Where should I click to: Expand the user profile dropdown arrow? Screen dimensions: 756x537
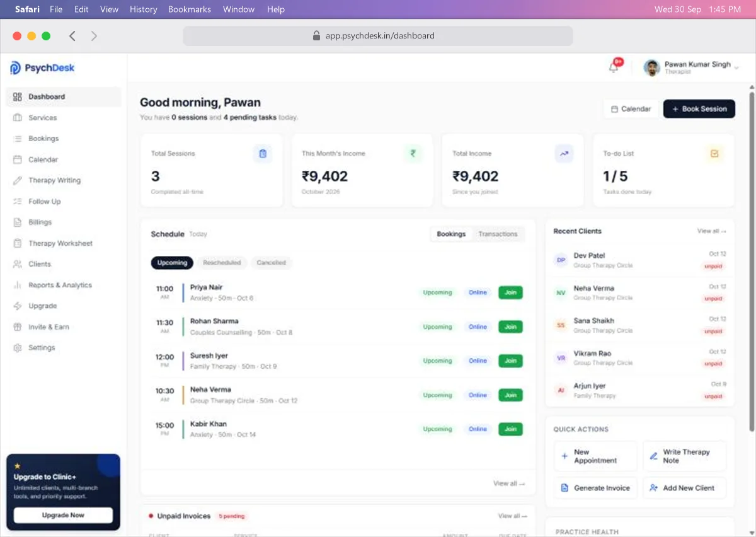(x=736, y=67)
